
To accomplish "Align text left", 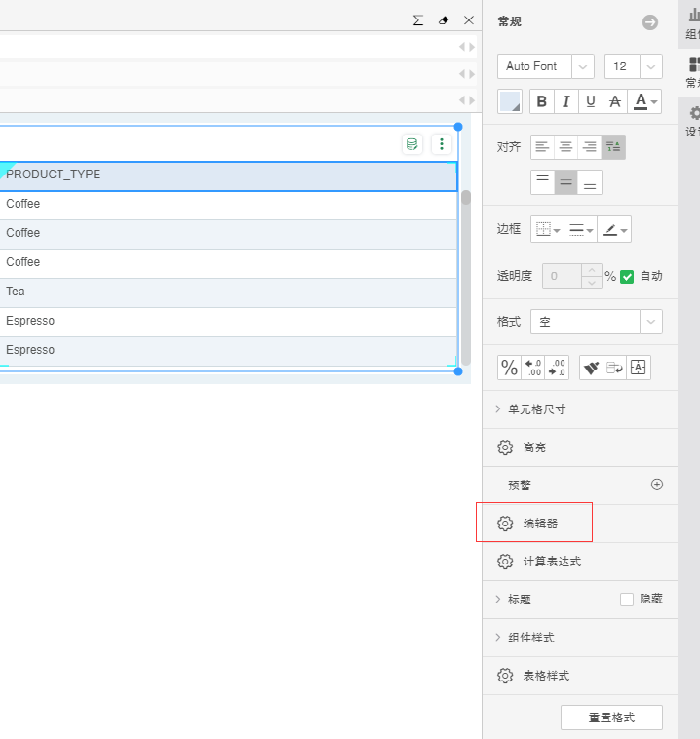I will 542,147.
